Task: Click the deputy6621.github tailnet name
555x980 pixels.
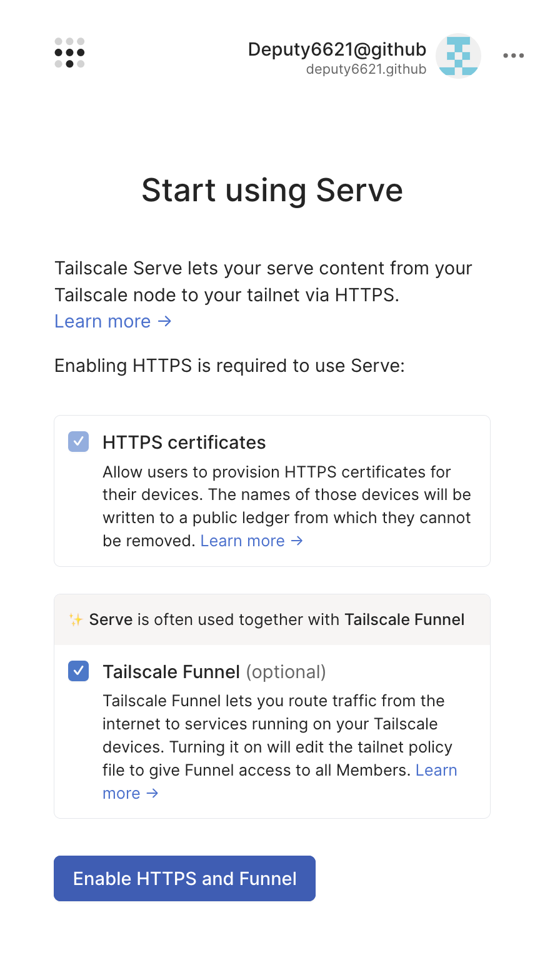Action: click(366, 69)
